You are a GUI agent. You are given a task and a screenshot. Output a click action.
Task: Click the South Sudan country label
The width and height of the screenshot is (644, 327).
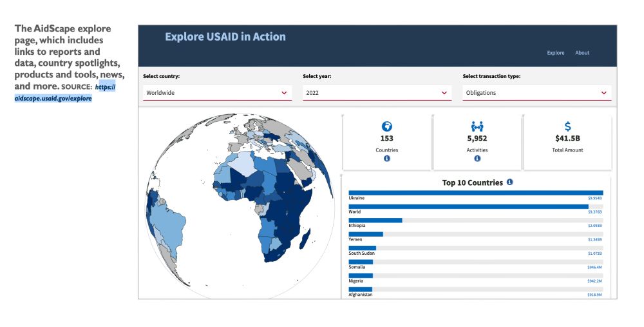click(361, 253)
